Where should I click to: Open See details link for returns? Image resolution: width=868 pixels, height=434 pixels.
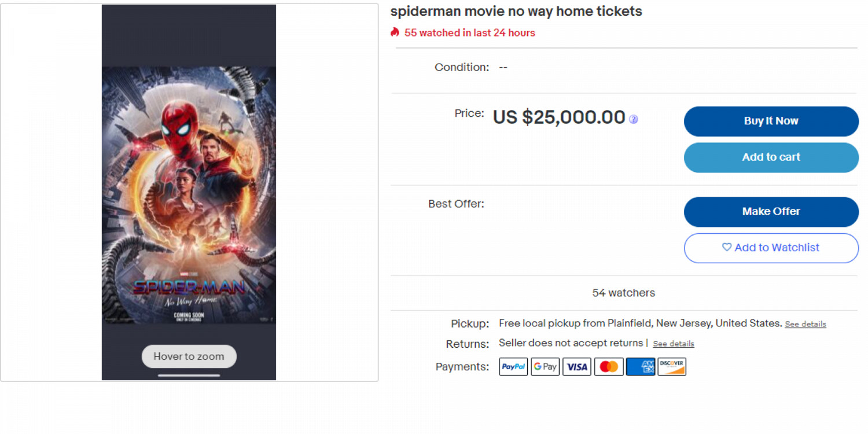(x=673, y=344)
